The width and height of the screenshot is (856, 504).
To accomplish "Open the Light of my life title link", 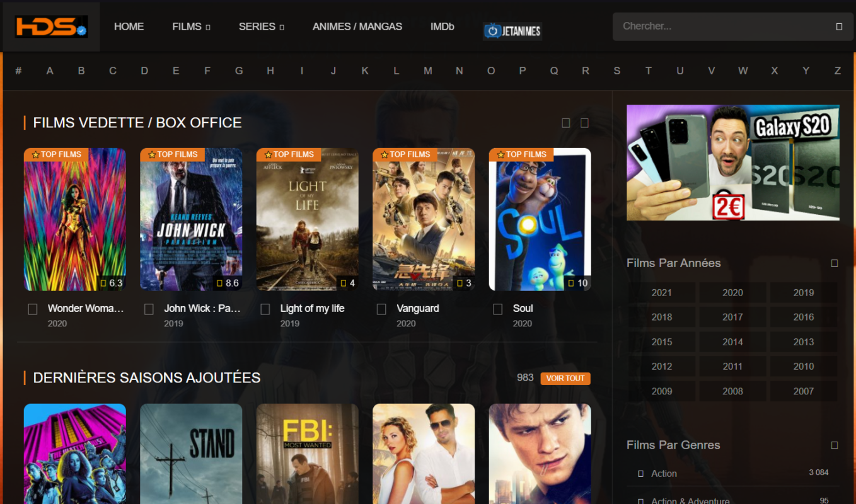I will click(312, 309).
